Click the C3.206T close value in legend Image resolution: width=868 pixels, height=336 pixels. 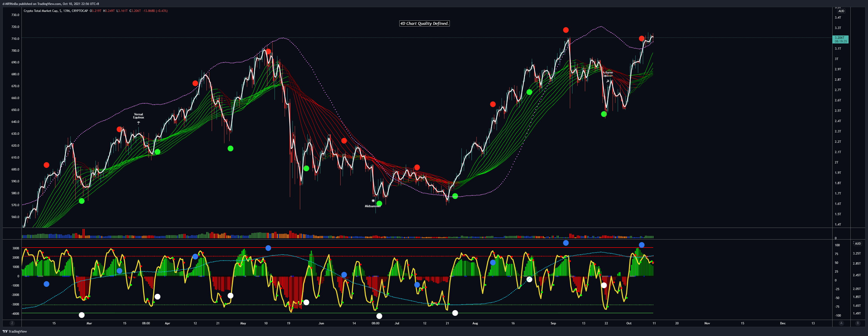pyautogui.click(x=135, y=11)
